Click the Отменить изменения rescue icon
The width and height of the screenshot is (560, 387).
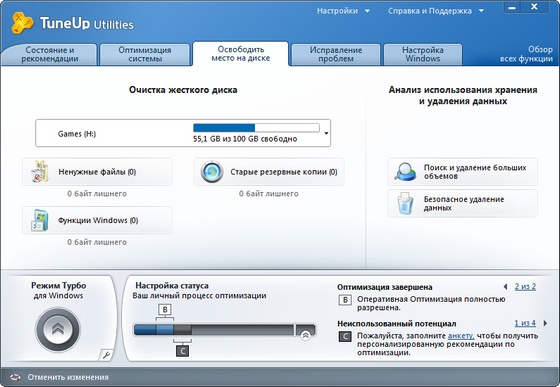tap(15, 377)
